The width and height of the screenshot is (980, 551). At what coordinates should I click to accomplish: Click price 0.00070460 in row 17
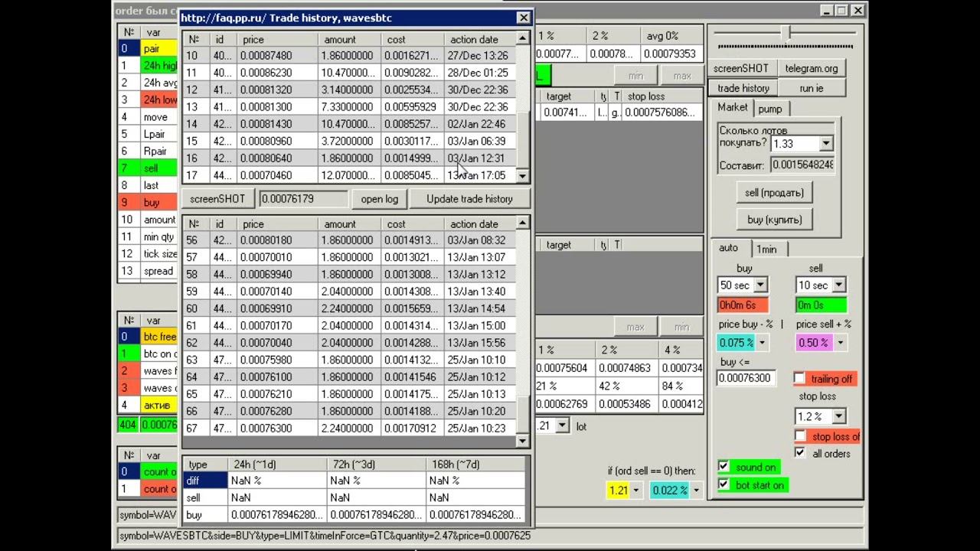(x=277, y=175)
